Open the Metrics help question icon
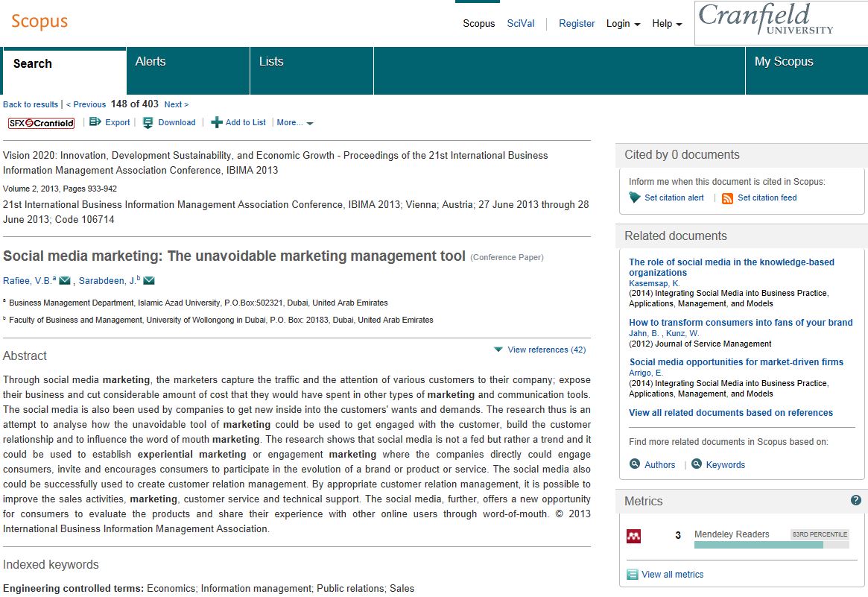Viewport: 868px width, 597px height. click(x=855, y=500)
